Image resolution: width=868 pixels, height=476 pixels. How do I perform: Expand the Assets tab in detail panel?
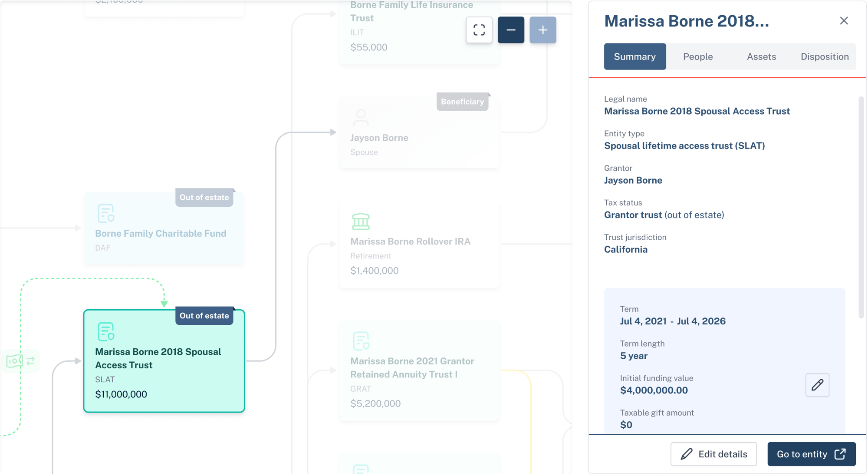(x=761, y=56)
